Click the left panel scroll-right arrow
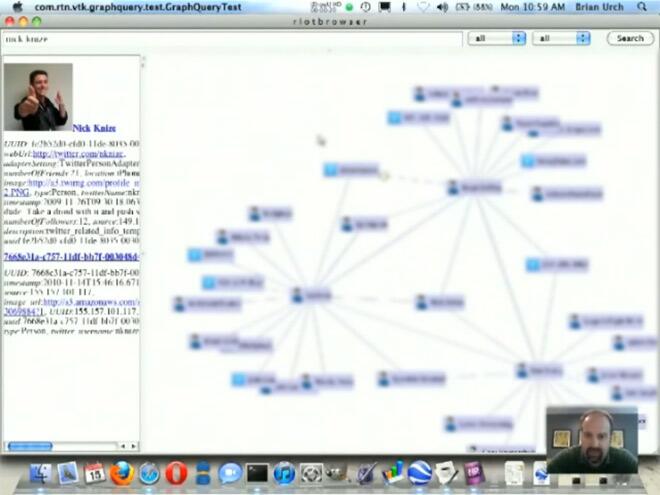The height and width of the screenshot is (495, 660). (134, 446)
